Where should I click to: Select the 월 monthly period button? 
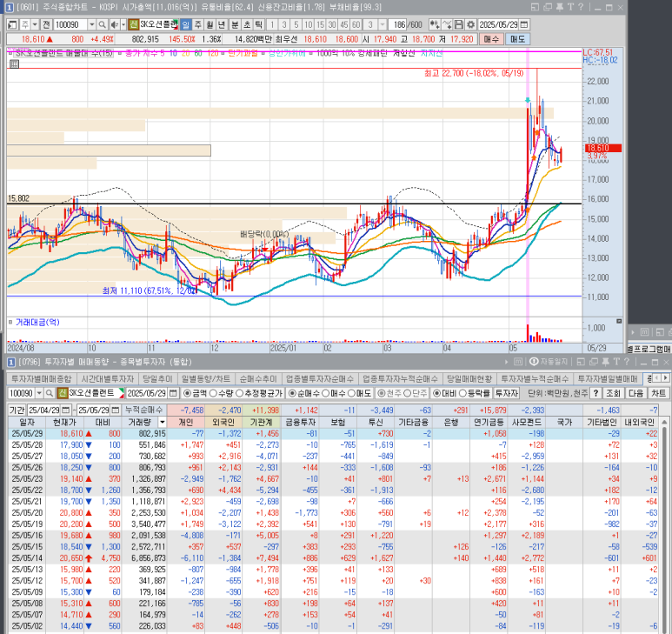210,25
